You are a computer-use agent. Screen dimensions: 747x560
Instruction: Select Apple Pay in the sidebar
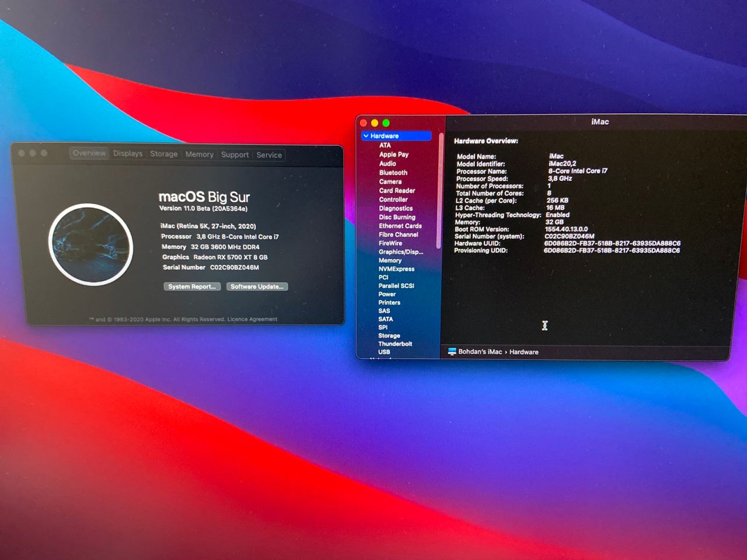tap(394, 155)
